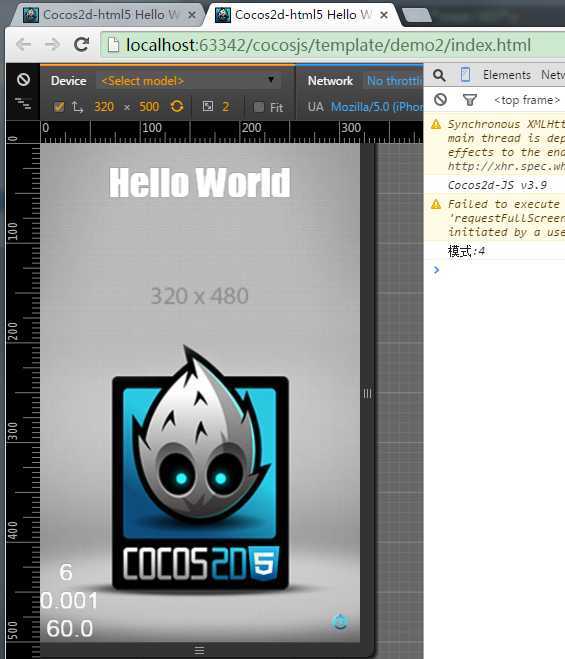Viewport: 565px width, 659px height.
Task: Clear the console with the ban icon
Action: pos(440,100)
